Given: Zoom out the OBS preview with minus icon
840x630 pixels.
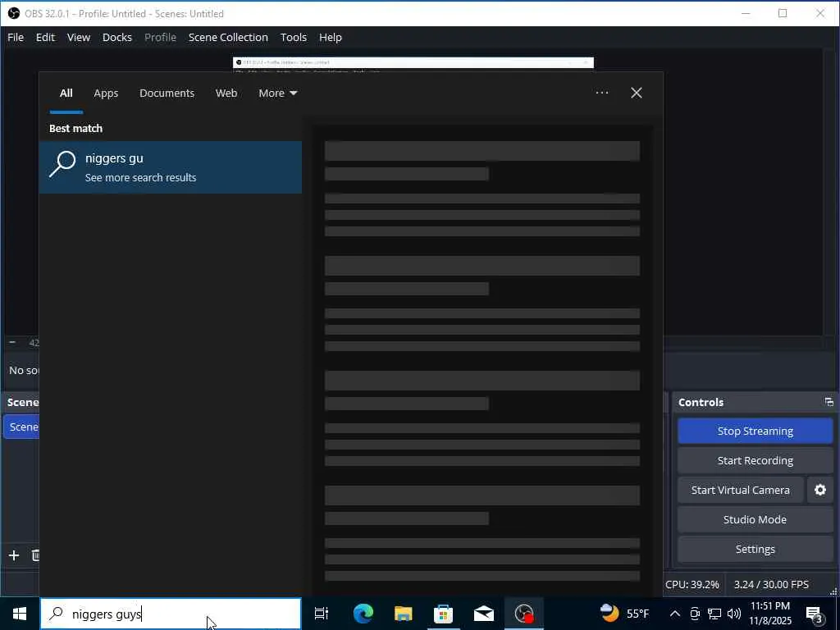Looking at the screenshot, I should pos(12,342).
